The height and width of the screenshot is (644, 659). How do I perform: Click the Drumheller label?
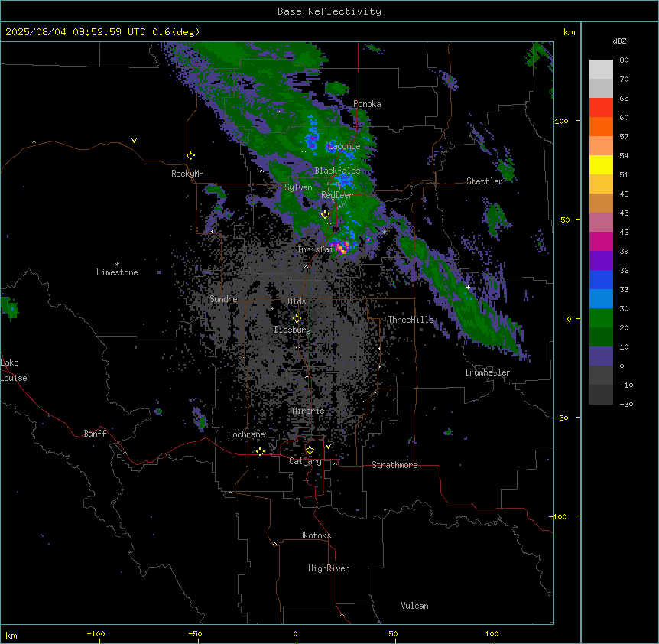click(x=488, y=372)
